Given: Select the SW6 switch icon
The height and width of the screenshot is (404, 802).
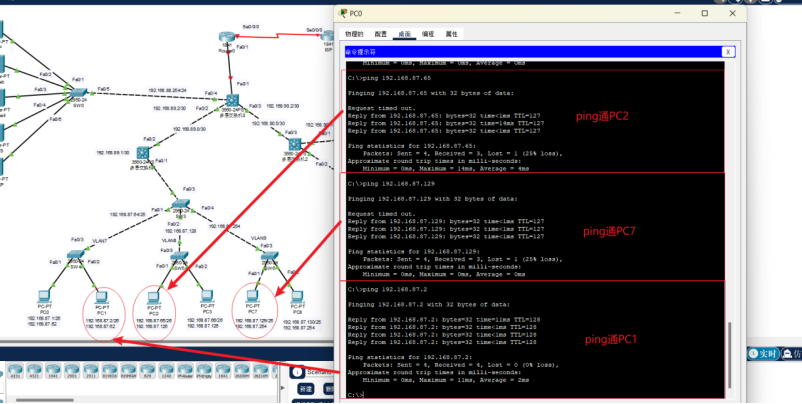Looking at the screenshot, I should pos(270,256).
